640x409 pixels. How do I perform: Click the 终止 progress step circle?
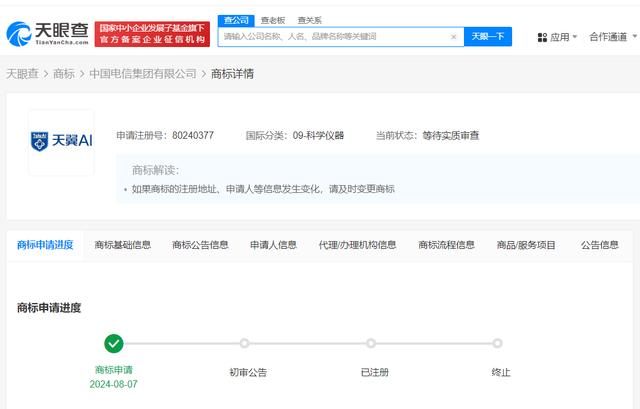tap(498, 343)
